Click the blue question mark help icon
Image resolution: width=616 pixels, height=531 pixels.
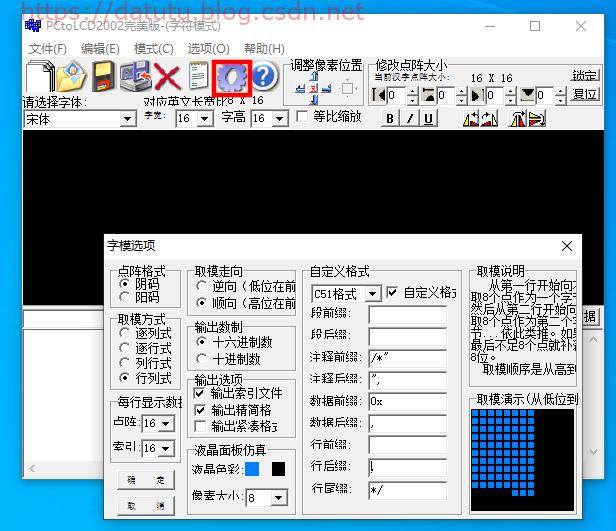click(263, 76)
